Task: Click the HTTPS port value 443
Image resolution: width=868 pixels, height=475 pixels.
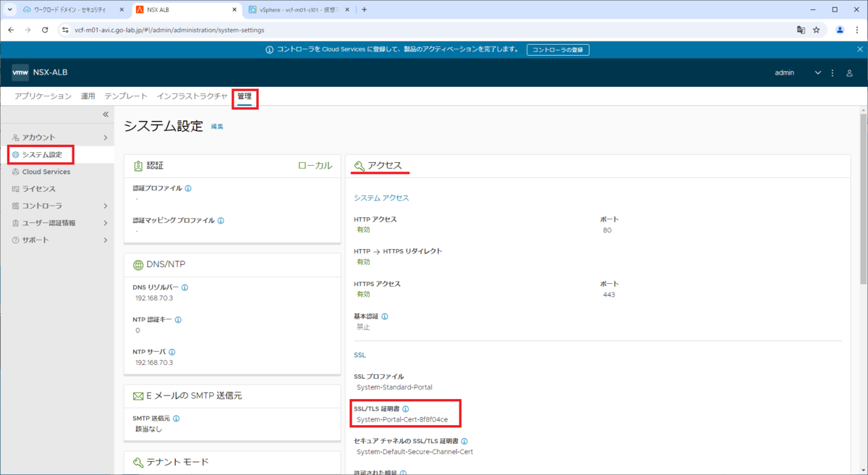Action: coord(608,295)
